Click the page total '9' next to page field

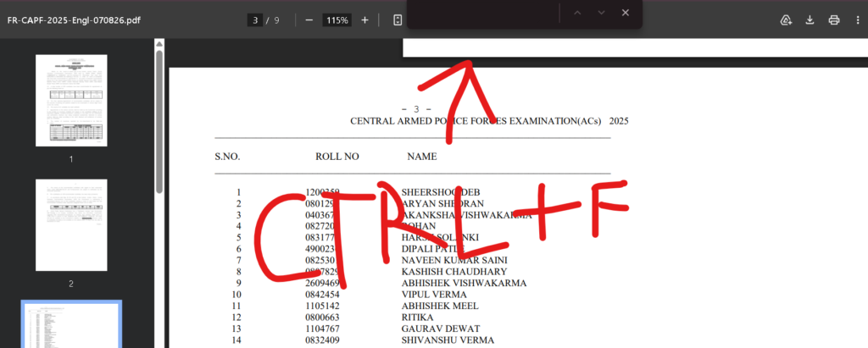[x=277, y=20]
